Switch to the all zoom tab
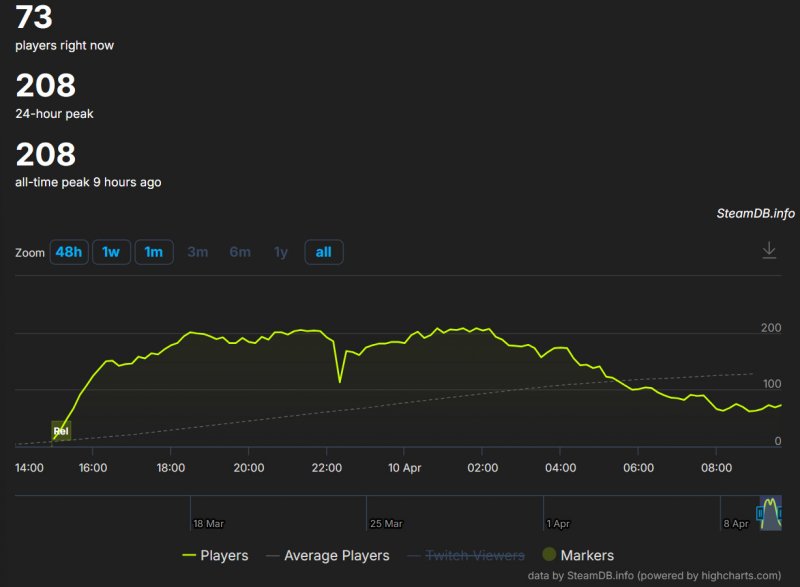The image size is (800, 587). [x=323, y=252]
